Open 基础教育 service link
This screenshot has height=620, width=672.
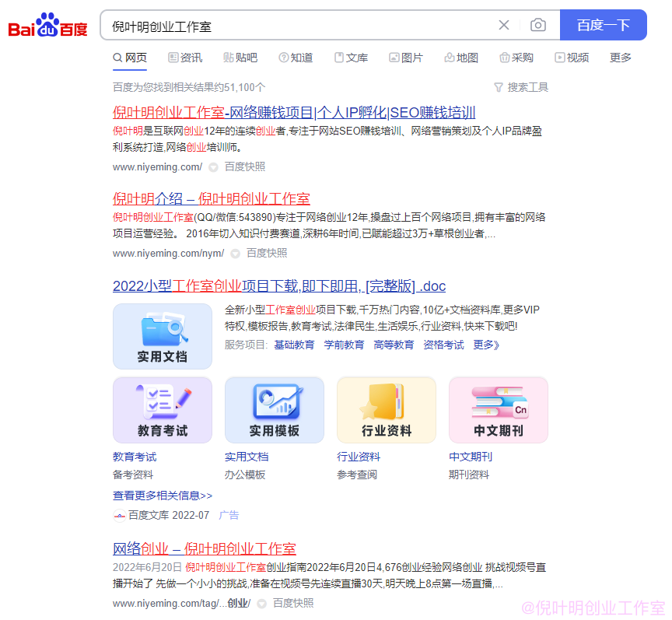(294, 345)
